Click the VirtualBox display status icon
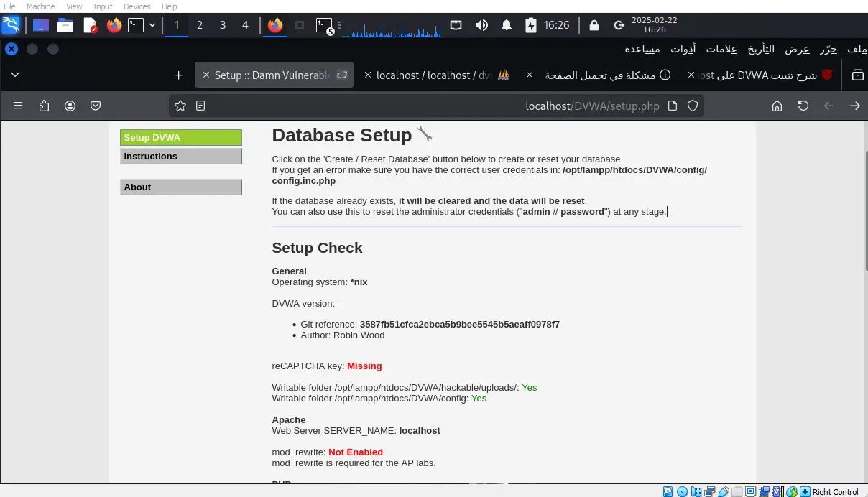868x497 pixels. 750,491
